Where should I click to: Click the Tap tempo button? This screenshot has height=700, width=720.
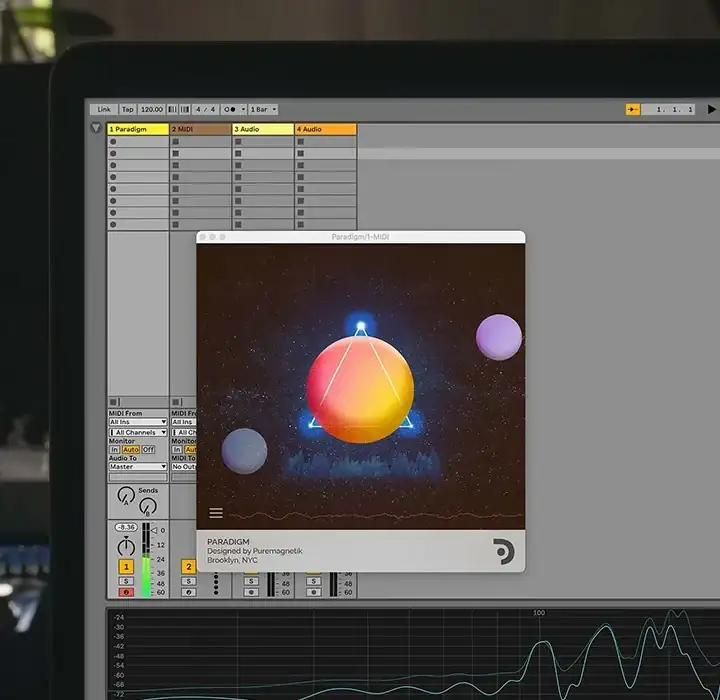click(x=128, y=109)
